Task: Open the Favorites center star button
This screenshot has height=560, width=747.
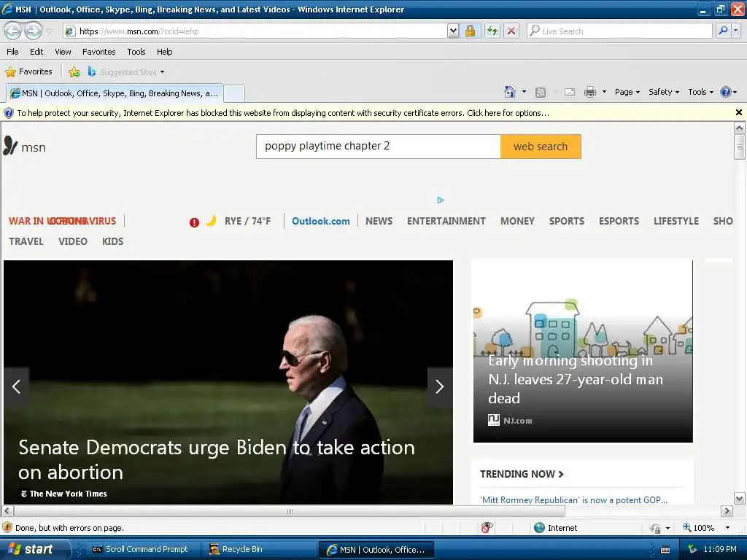Action: [28, 72]
